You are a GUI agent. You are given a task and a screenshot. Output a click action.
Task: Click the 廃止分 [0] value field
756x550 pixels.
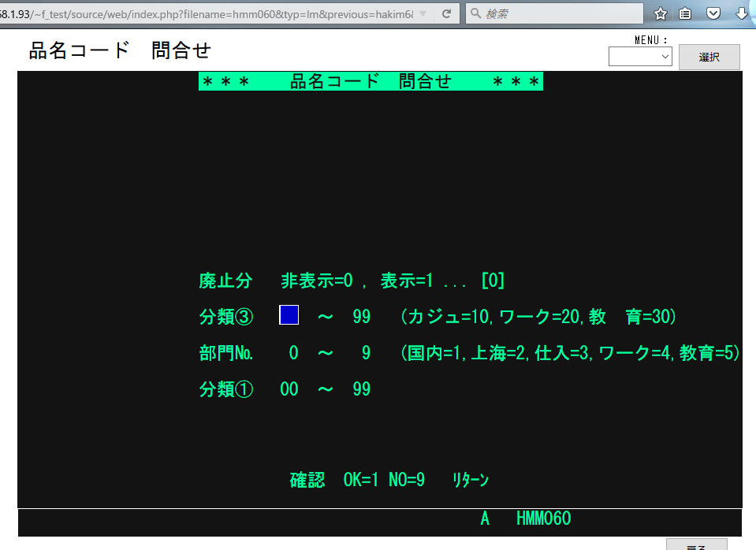tap(493, 281)
